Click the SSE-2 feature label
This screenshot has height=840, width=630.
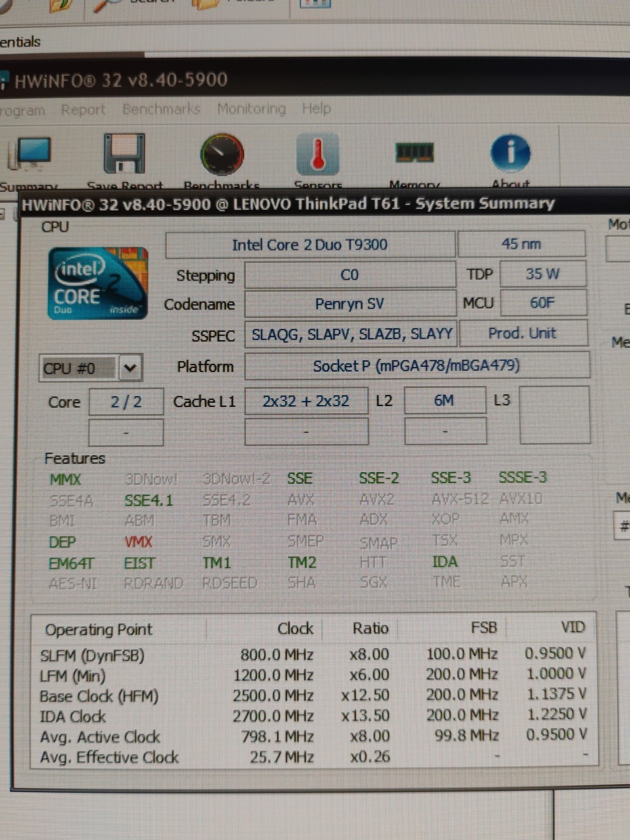point(379,478)
